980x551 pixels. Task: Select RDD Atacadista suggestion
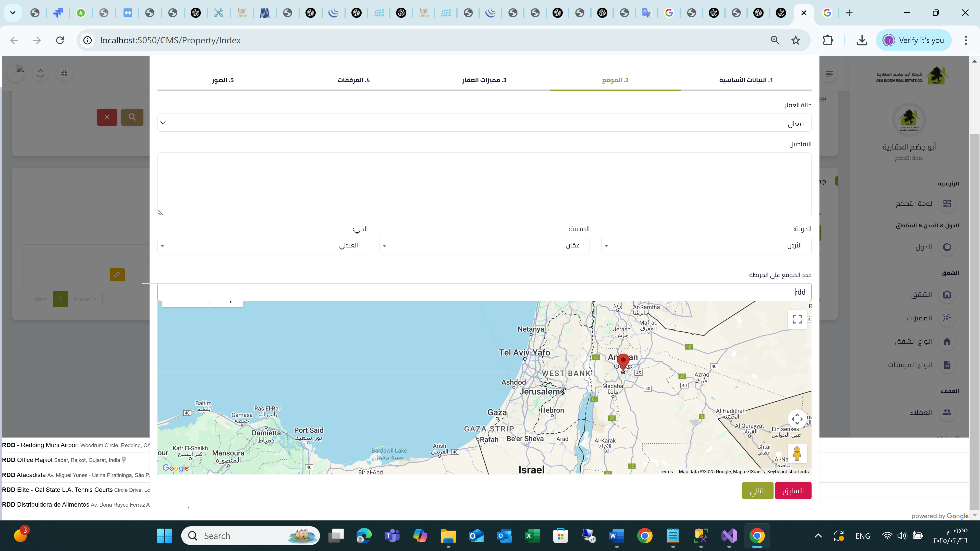[x=76, y=475]
